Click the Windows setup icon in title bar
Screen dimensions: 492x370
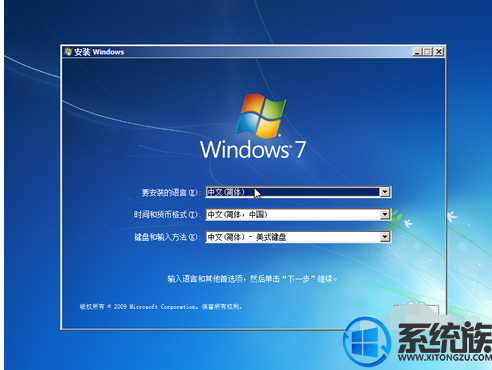point(68,52)
